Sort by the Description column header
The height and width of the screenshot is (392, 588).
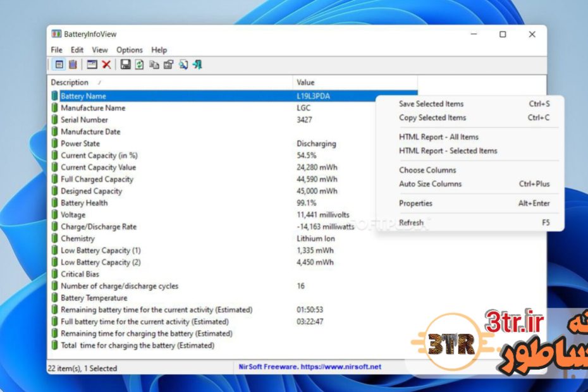pyautogui.click(x=70, y=83)
